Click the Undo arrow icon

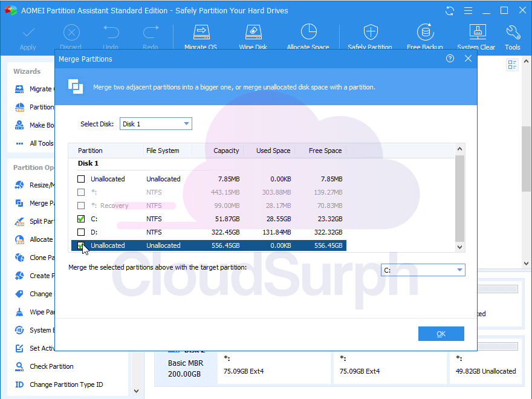[111, 32]
